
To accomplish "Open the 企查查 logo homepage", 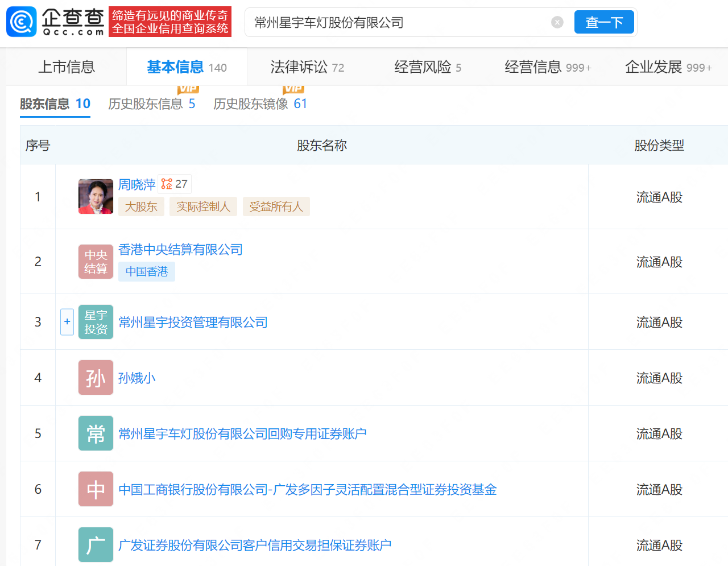I will [x=55, y=22].
